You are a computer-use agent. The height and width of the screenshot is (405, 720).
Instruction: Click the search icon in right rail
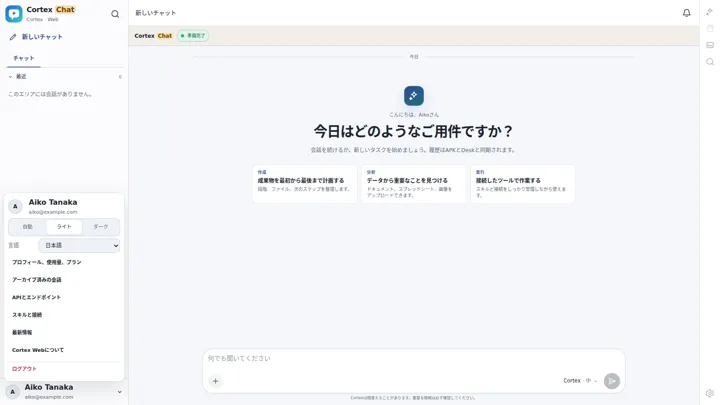(710, 62)
